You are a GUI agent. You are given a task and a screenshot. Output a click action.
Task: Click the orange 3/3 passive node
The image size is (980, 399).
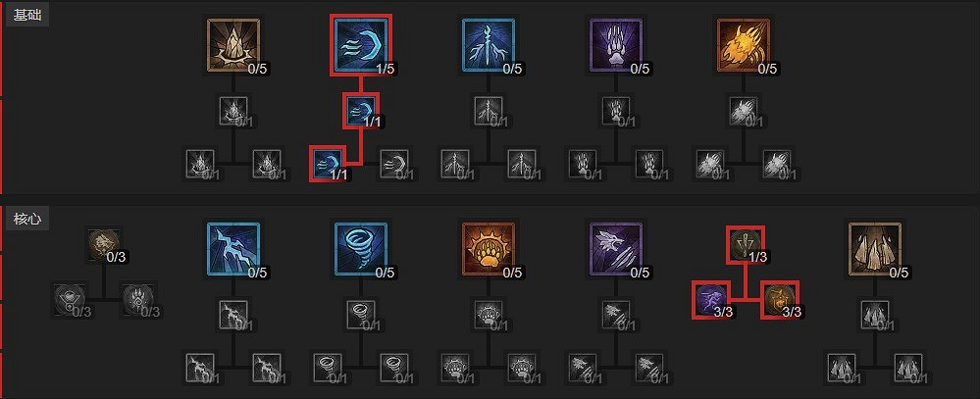(x=779, y=299)
